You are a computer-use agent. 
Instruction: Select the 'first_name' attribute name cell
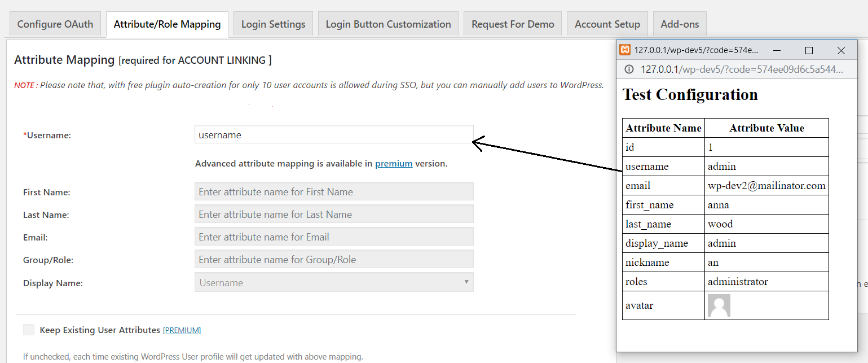[x=663, y=205]
